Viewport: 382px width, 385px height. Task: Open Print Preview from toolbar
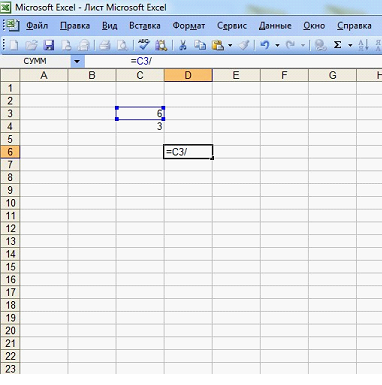tap(122, 45)
